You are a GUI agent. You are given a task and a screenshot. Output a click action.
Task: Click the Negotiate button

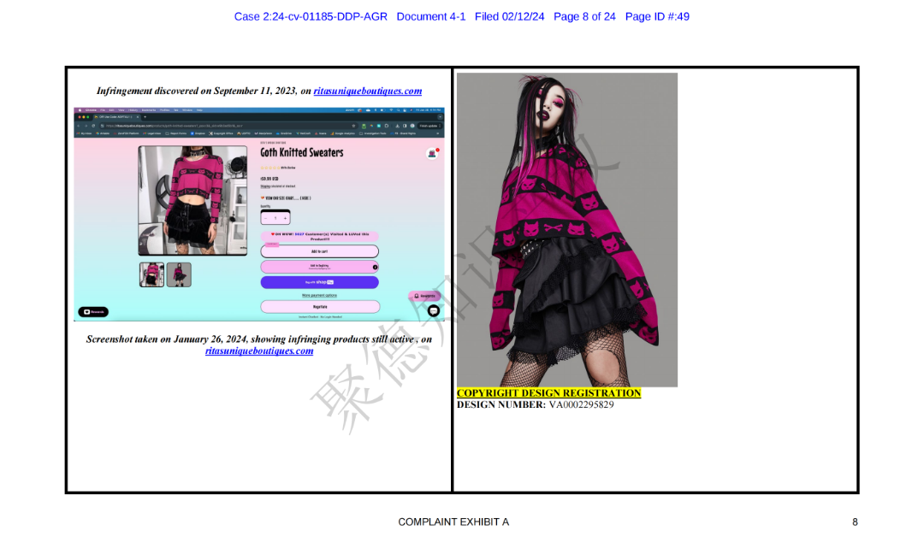(x=320, y=307)
